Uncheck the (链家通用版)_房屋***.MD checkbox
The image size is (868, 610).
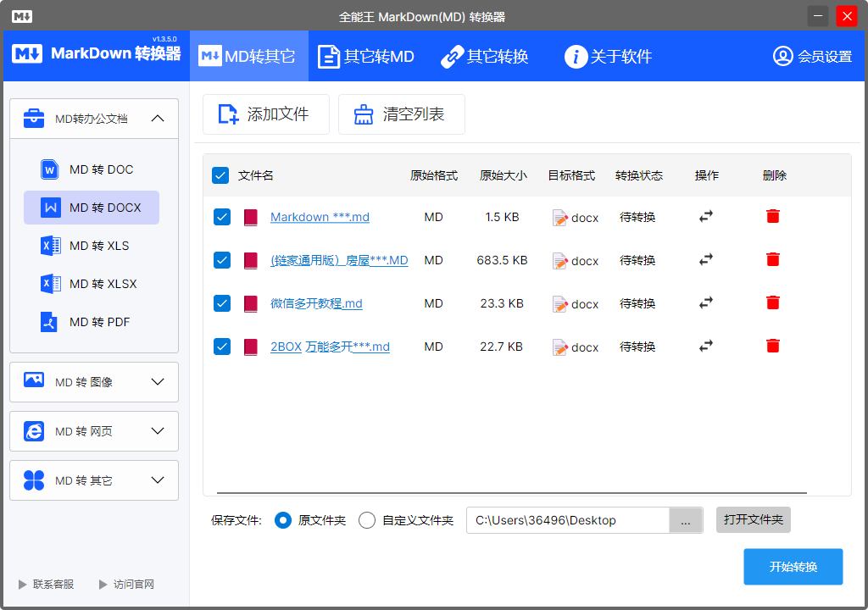coord(222,260)
